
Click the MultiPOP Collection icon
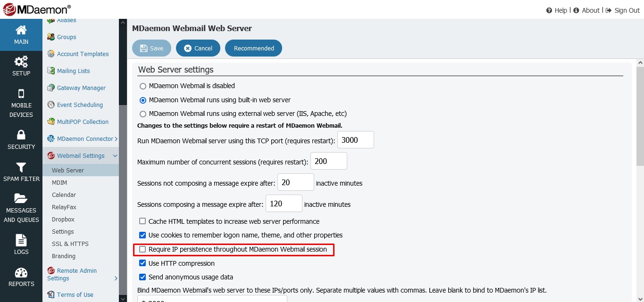coord(51,122)
